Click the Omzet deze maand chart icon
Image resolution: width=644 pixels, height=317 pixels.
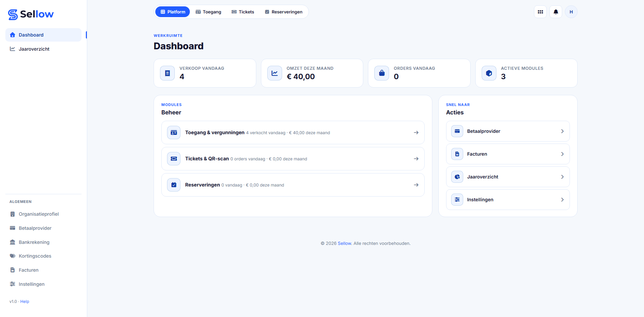pyautogui.click(x=275, y=73)
